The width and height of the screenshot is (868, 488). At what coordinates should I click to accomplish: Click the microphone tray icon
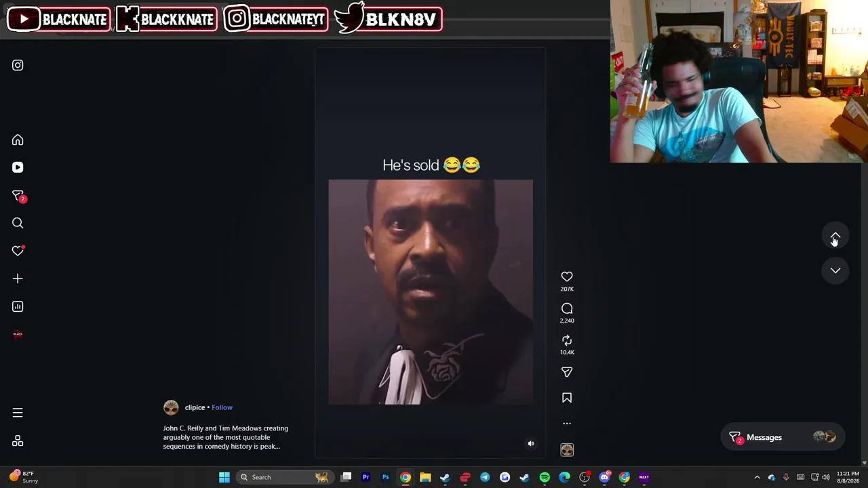click(786, 477)
